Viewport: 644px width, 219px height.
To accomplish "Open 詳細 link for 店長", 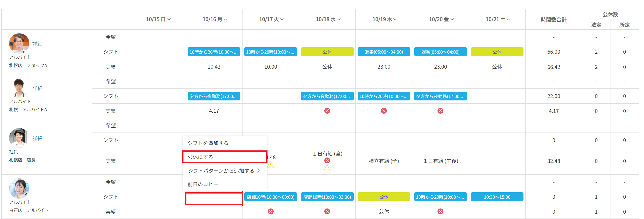I will click(37, 138).
